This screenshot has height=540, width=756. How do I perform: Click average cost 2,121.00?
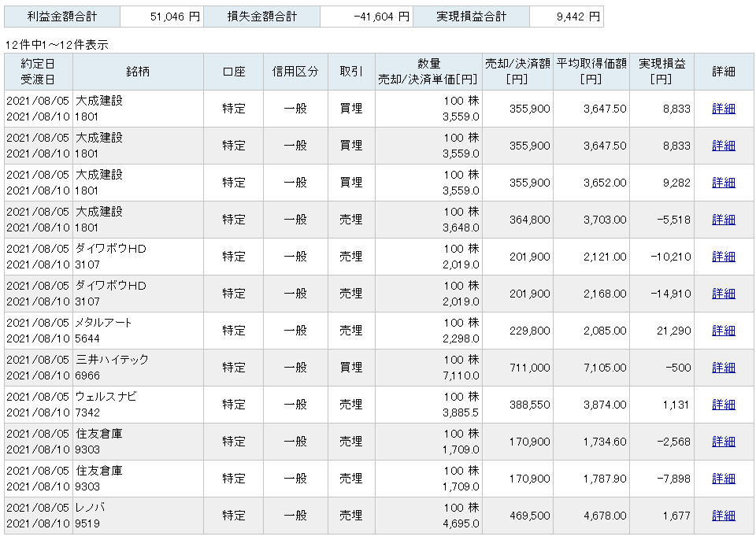[x=605, y=257]
